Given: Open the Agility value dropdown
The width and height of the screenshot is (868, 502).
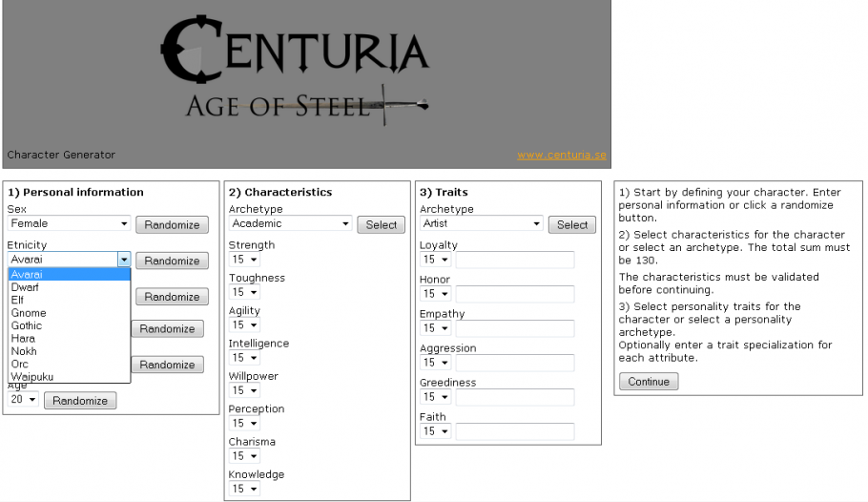Looking at the screenshot, I should pyautogui.click(x=244, y=324).
